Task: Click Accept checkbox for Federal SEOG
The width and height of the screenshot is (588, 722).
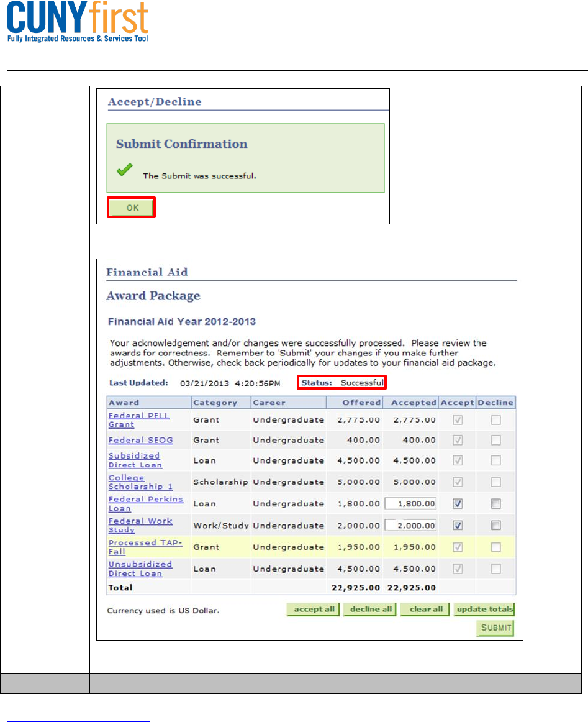Action: 458,440
